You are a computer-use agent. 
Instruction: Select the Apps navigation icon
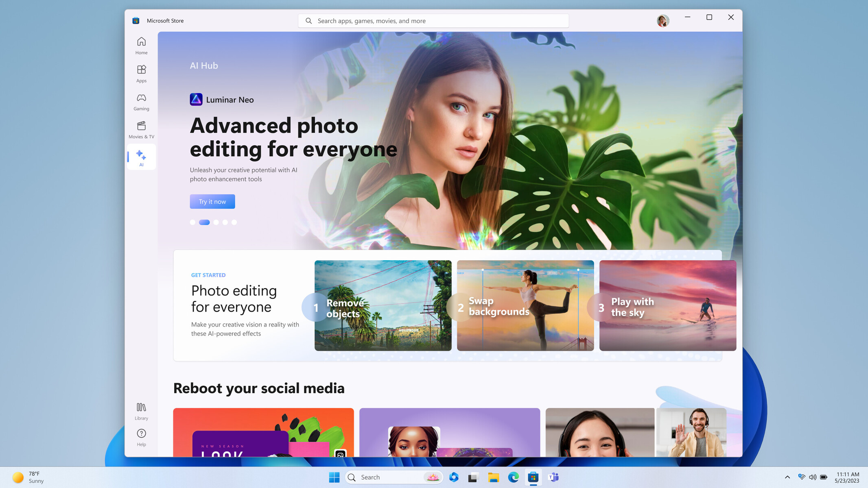click(x=141, y=73)
